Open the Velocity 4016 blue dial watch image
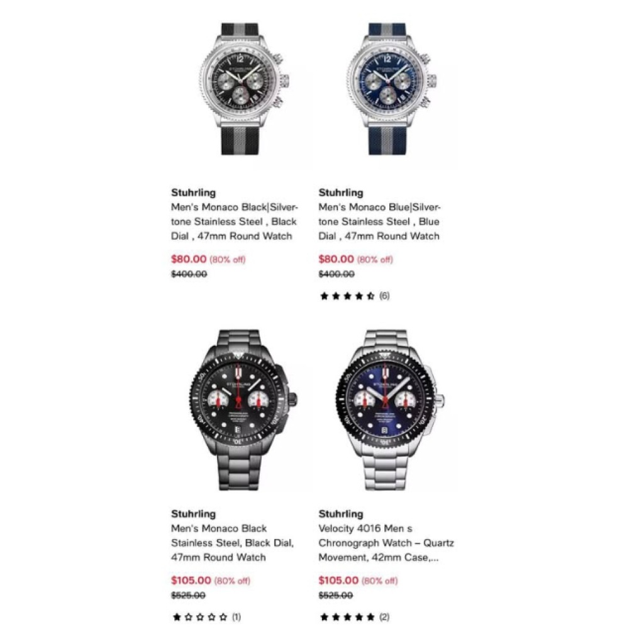This screenshot has height=644, width=644. click(x=389, y=409)
